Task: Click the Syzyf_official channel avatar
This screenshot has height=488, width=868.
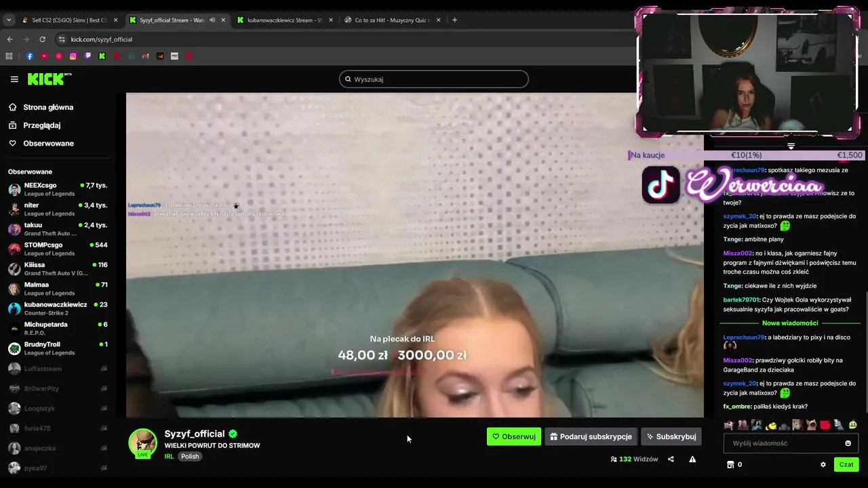Action: (x=142, y=443)
